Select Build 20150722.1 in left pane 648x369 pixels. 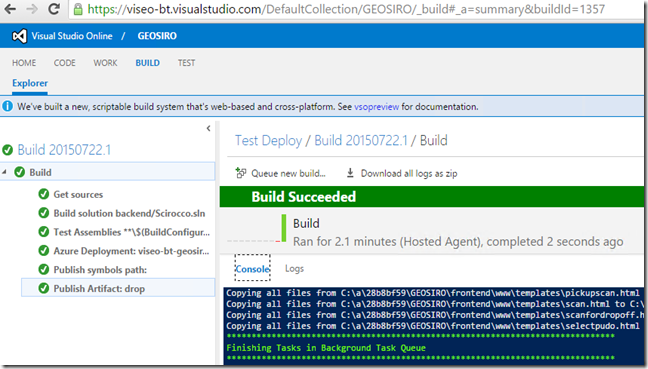(64, 150)
